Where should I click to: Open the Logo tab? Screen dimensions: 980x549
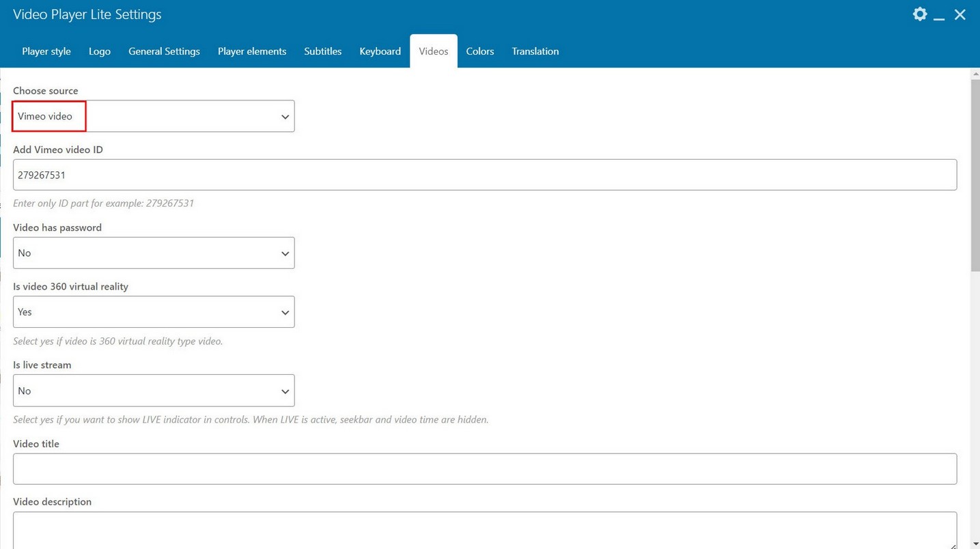coord(100,51)
